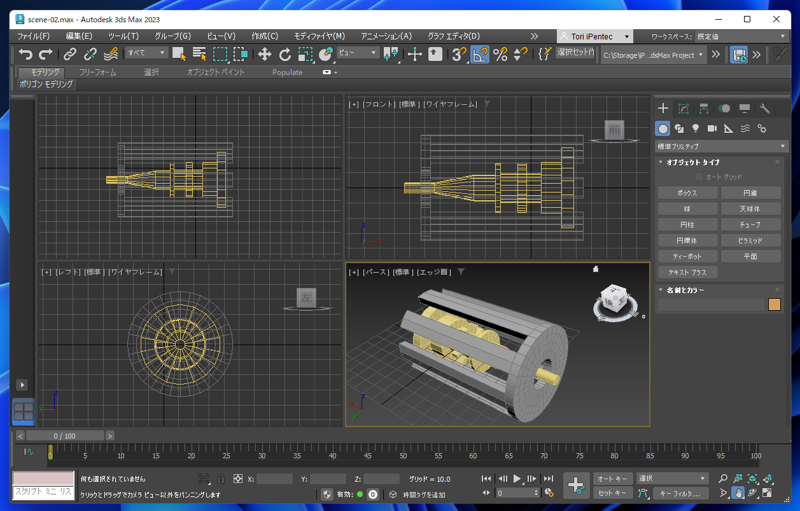This screenshot has width=800, height=511.
Task: Open the Utilities wrench panel tab
Action: [764, 108]
